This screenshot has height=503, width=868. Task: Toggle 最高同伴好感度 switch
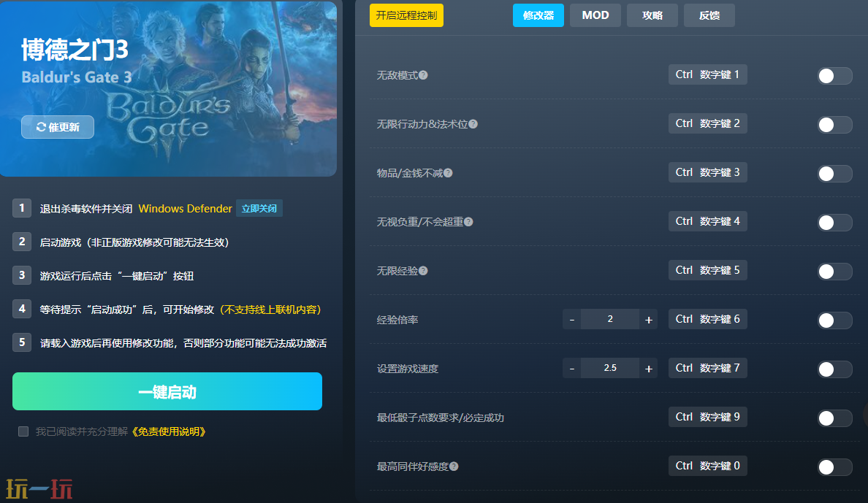tap(835, 467)
